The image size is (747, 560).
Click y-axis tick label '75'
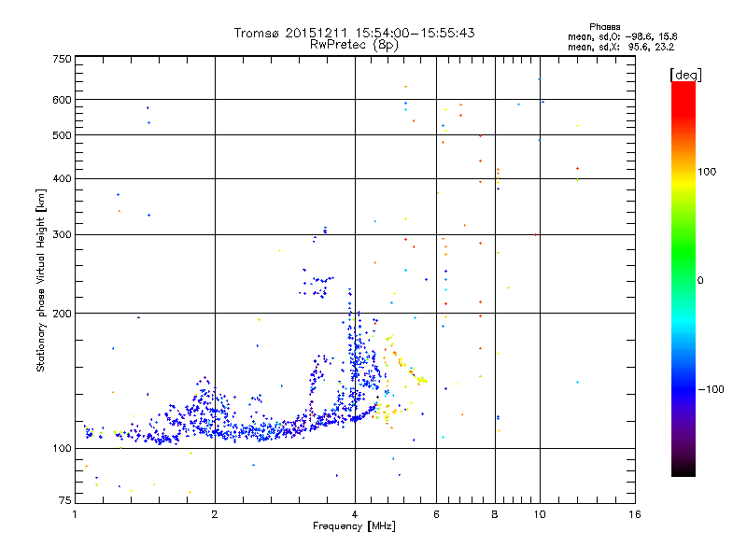pos(65,500)
